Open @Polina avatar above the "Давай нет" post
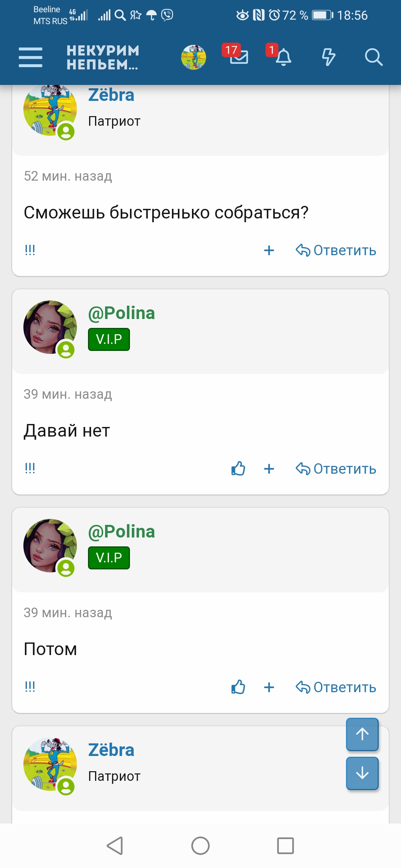Image resolution: width=401 pixels, height=868 pixels. coord(50,327)
